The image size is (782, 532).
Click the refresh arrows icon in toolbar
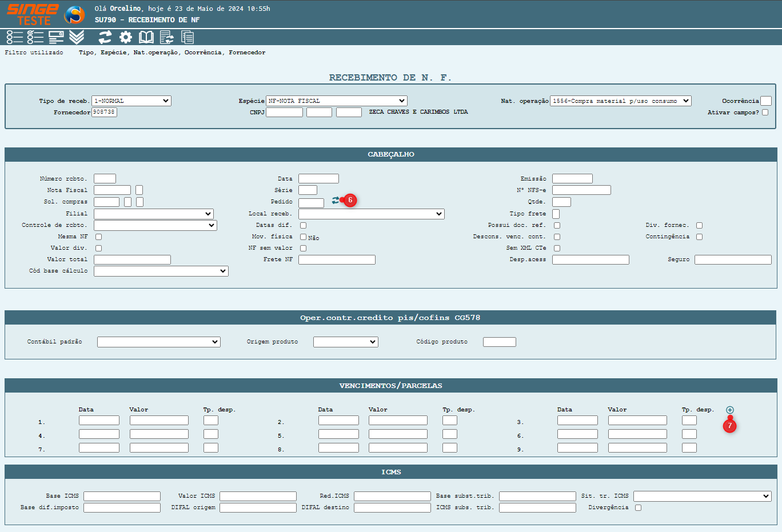[105, 37]
